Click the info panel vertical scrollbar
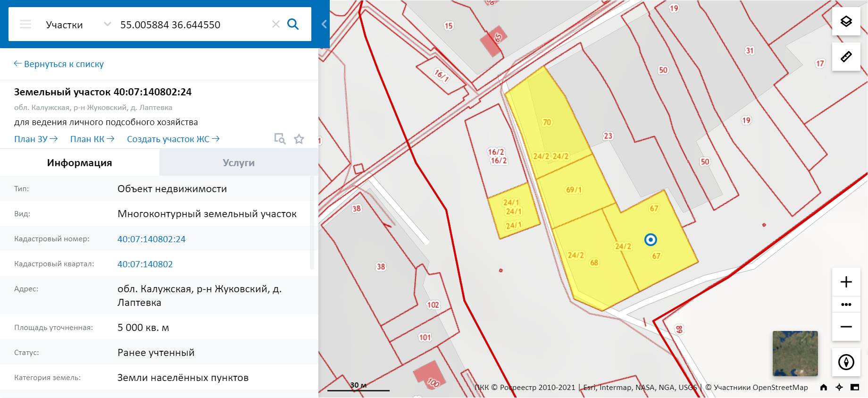 312,223
